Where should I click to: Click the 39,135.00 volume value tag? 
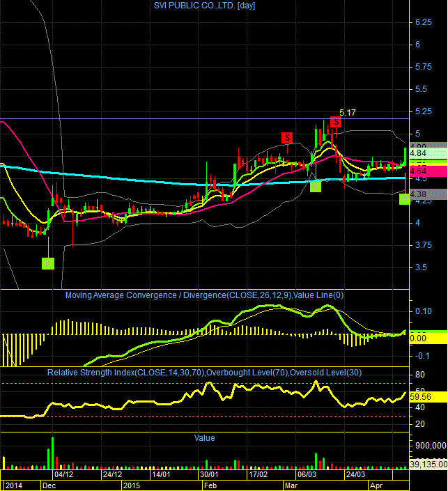428,465
